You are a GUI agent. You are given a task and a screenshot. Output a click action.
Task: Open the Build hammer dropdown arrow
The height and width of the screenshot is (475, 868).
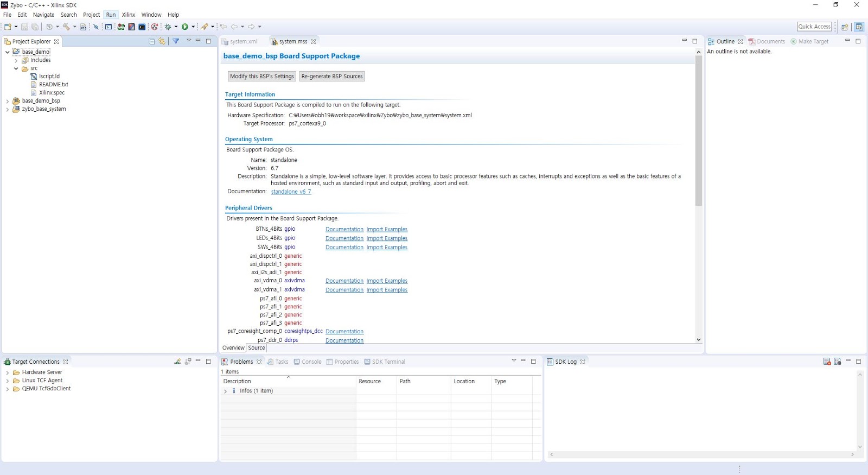coord(74,27)
